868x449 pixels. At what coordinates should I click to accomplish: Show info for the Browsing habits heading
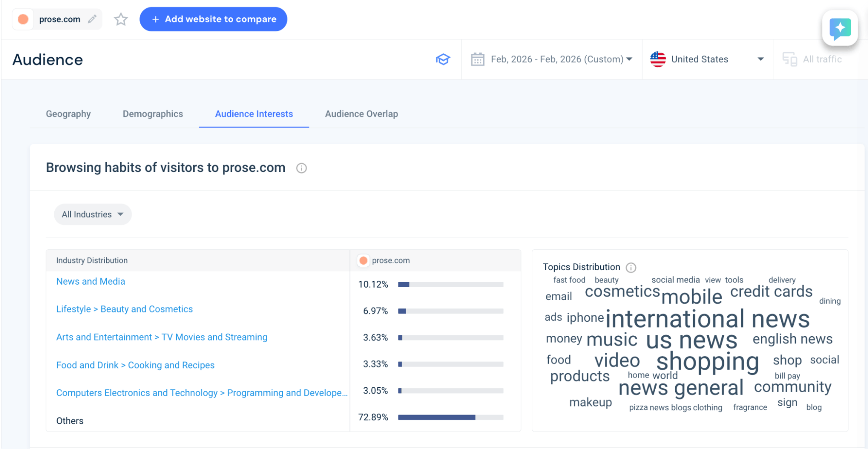point(301,168)
